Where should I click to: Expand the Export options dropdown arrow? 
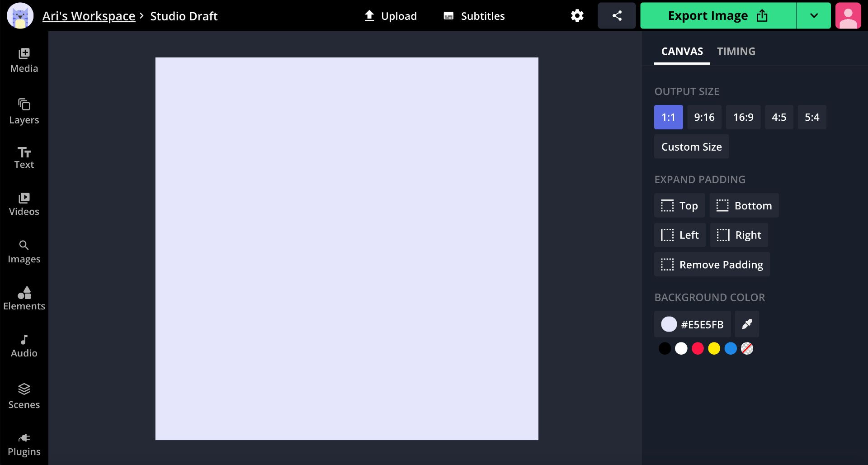[x=814, y=16]
